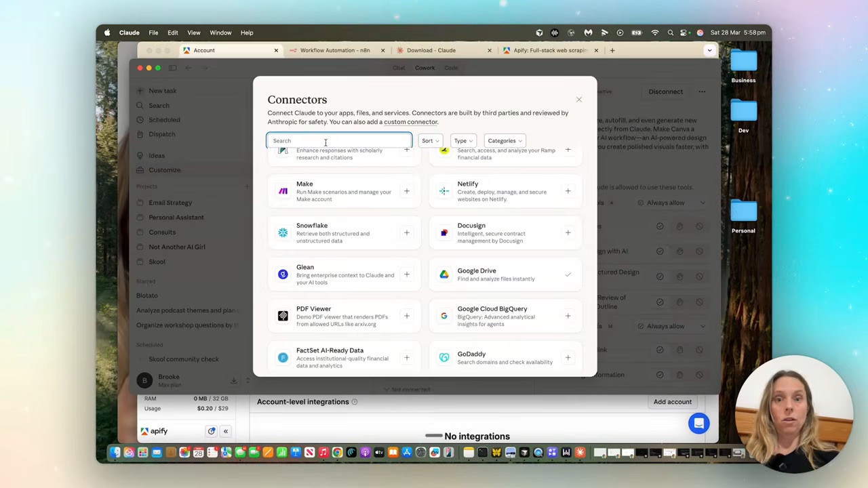This screenshot has height=488, width=868.
Task: Open the Ideas item in sidebar
Action: tap(157, 156)
